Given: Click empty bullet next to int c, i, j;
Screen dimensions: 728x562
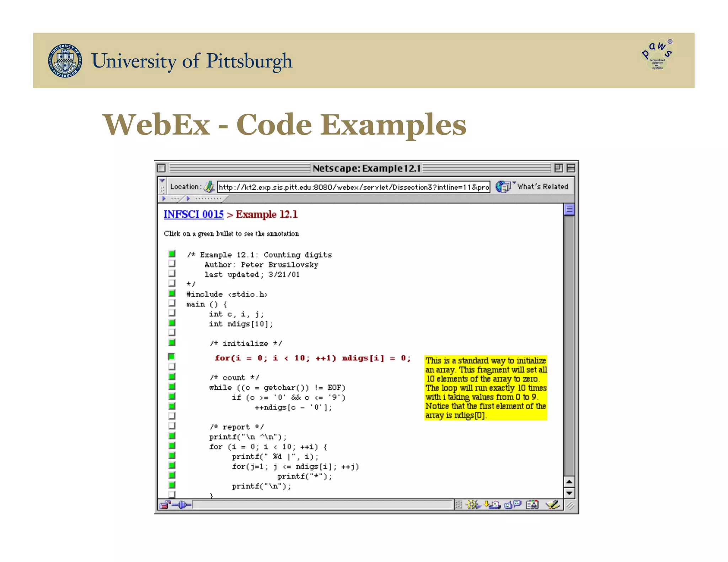Looking at the screenshot, I should point(172,313).
